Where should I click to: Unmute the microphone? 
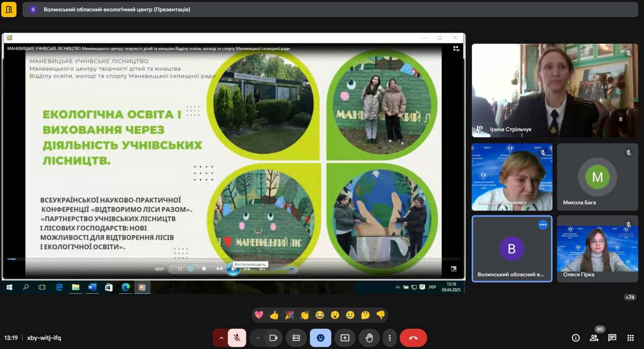(237, 338)
